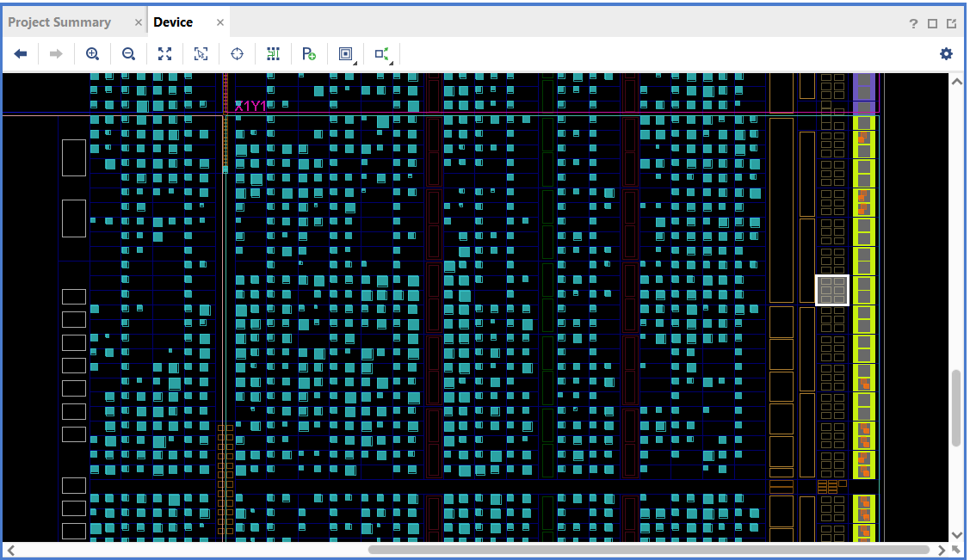Click the horizontal scrollbar right arrow

point(942,550)
